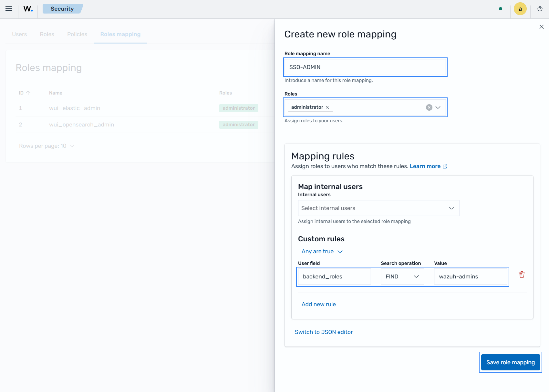Viewport: 549px width, 392px height.
Task: Delete the backend_roles custom rule
Action: (x=522, y=275)
